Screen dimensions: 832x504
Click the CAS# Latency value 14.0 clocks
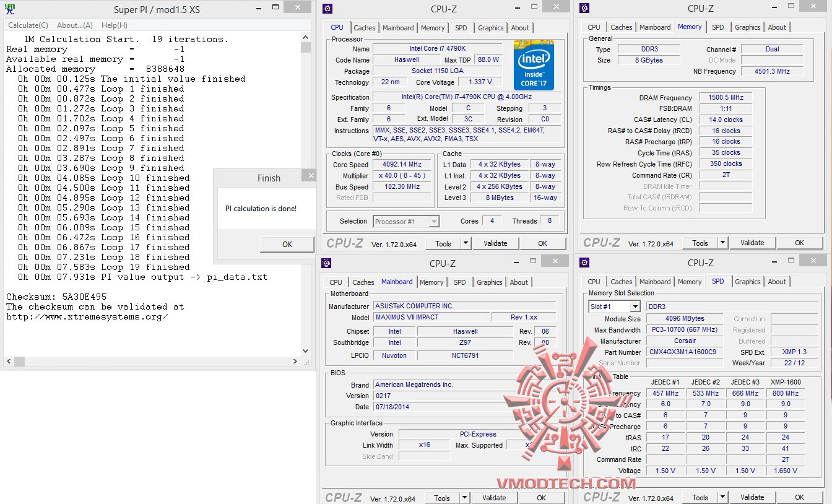tap(726, 119)
